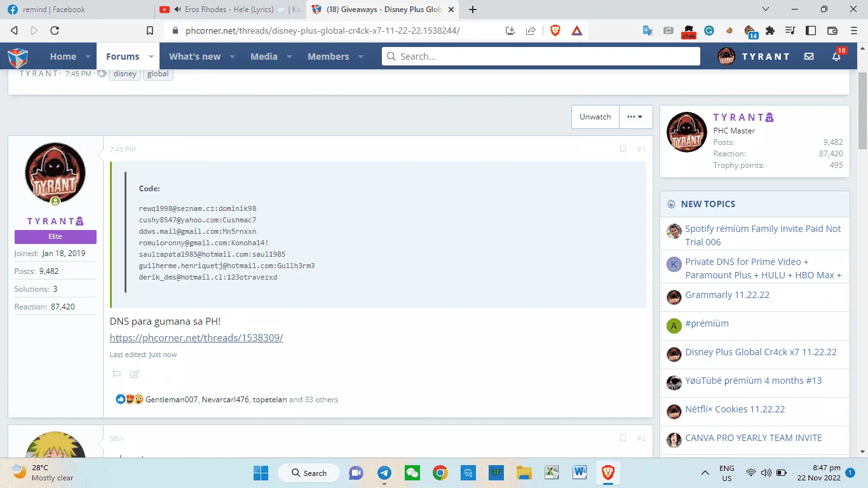The image size is (868, 488).
Task: Bookmark this page in the address bar
Action: [150, 30]
